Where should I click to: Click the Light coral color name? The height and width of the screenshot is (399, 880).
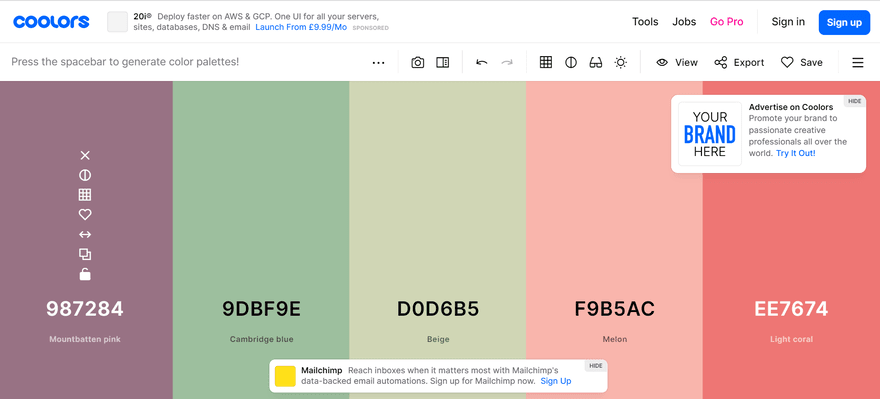pyautogui.click(x=791, y=340)
